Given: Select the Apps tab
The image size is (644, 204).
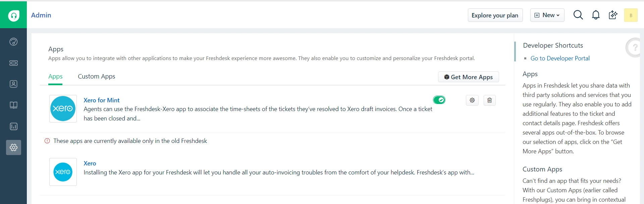Looking at the screenshot, I should click(x=55, y=76).
